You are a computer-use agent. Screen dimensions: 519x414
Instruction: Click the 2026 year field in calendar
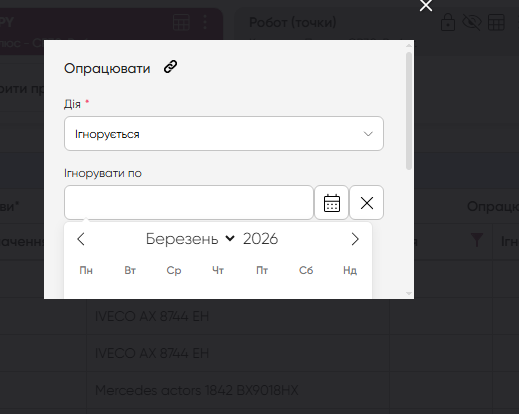260,239
